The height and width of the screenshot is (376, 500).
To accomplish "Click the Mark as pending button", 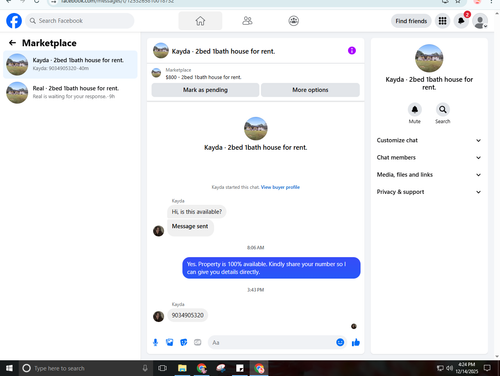I will pos(205,90).
